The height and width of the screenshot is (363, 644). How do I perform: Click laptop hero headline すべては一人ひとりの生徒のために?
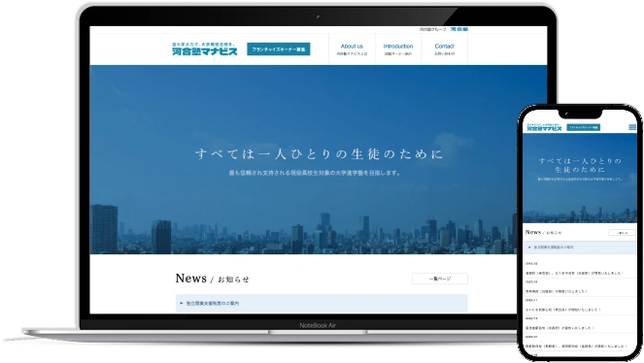point(320,153)
